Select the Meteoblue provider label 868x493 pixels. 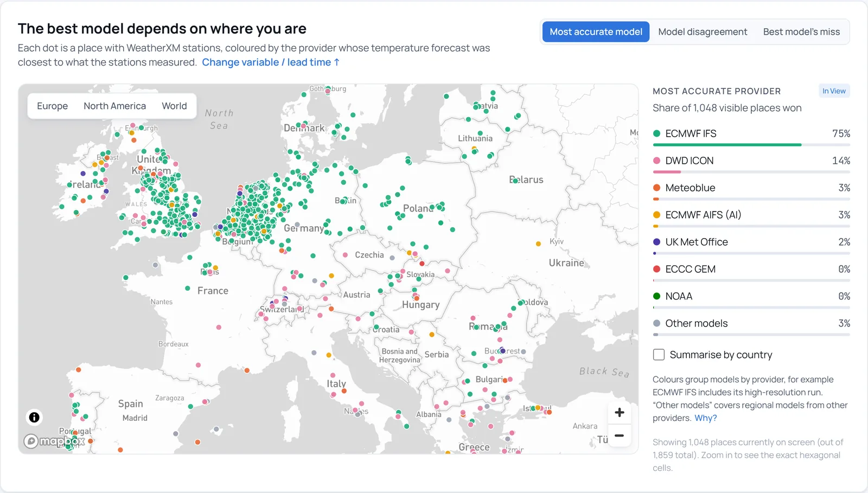(x=690, y=188)
